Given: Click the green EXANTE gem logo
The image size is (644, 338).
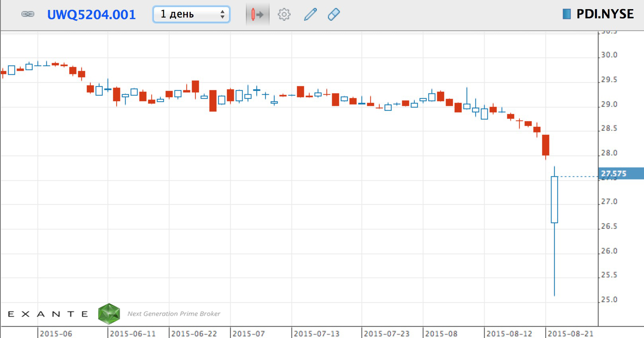Looking at the screenshot, I should (x=109, y=314).
